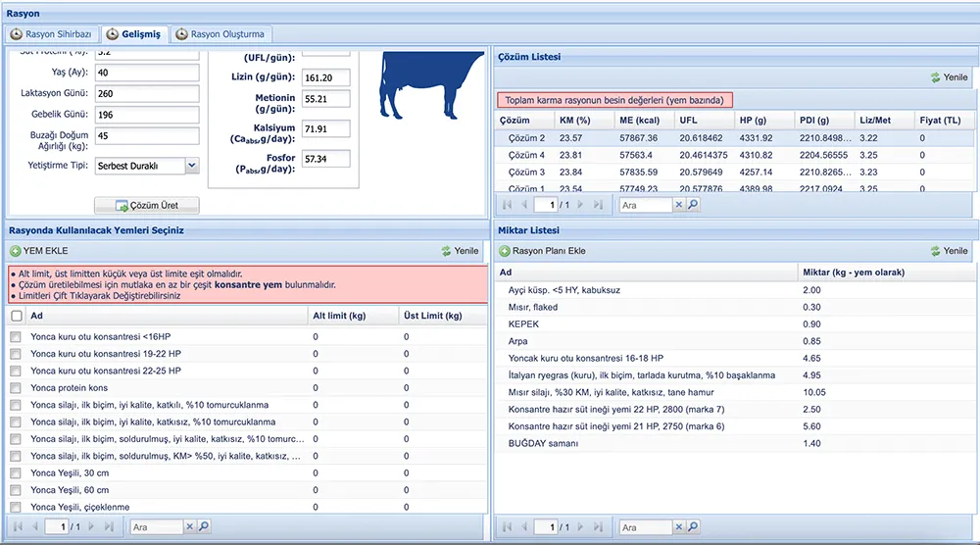Viewport: 980px width, 545px height.
Task: Open the Yetiştirme Tipi dropdown
Action: click(x=191, y=167)
